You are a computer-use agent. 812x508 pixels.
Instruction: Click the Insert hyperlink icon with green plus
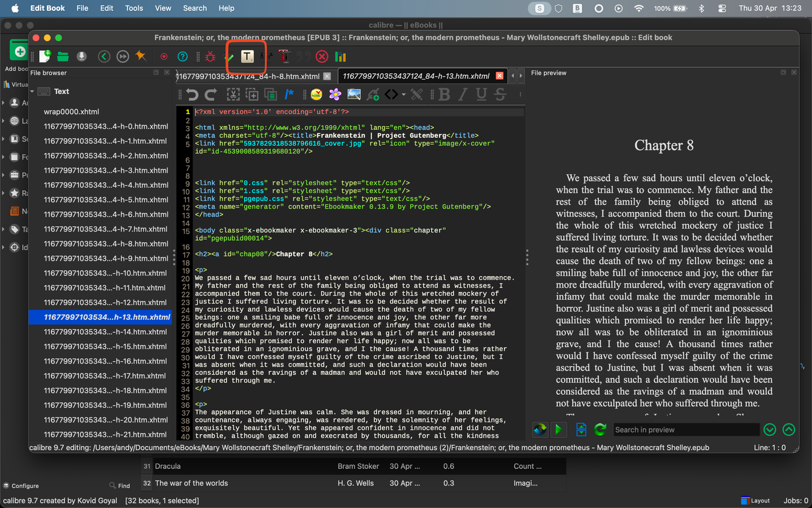tap(373, 94)
